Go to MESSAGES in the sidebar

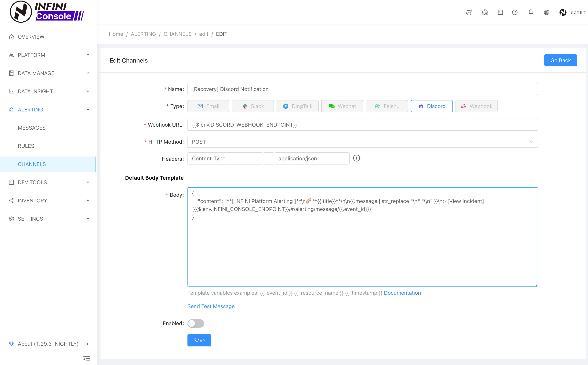click(x=32, y=128)
